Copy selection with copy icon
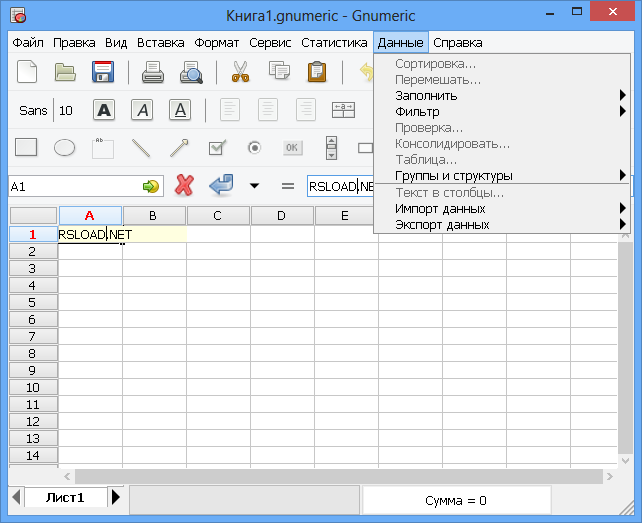Screen dimensions: 642x523 279,71
